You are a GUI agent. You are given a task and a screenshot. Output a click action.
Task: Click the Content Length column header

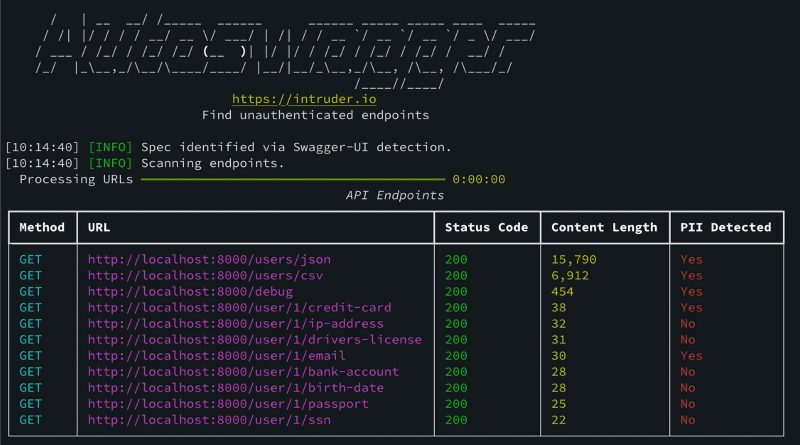(604, 228)
